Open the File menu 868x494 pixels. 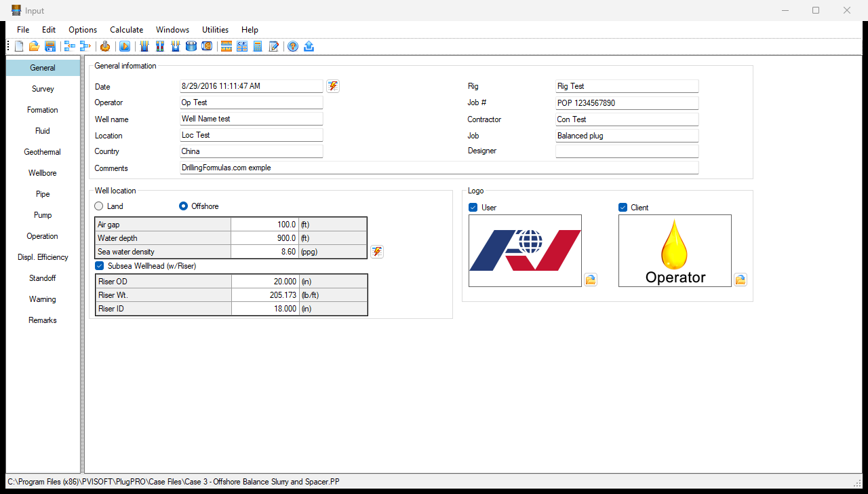pyautogui.click(x=23, y=30)
